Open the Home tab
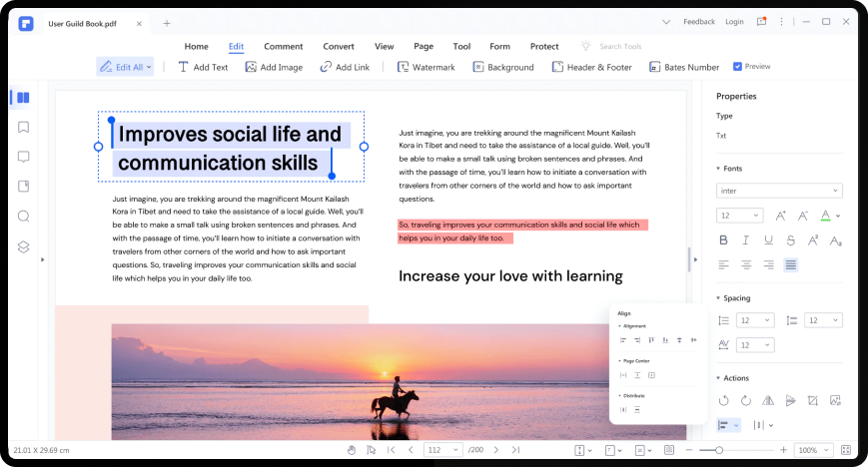868x467 pixels. (196, 47)
